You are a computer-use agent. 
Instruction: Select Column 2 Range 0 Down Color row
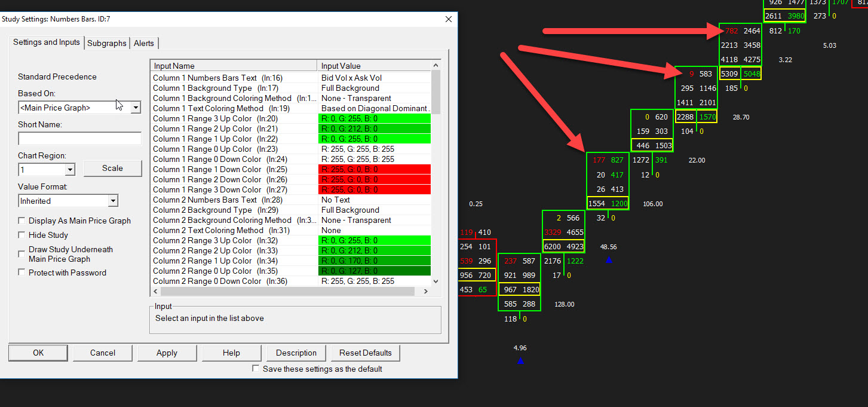(291, 281)
